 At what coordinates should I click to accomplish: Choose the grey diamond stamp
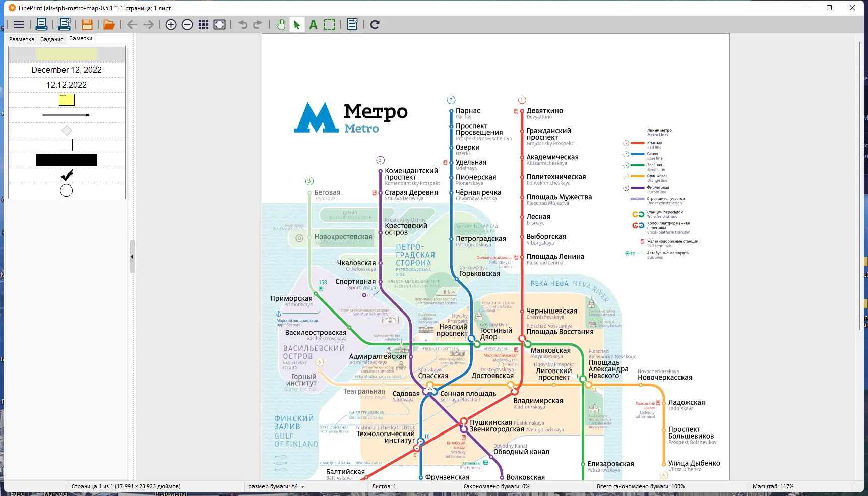pos(67,130)
